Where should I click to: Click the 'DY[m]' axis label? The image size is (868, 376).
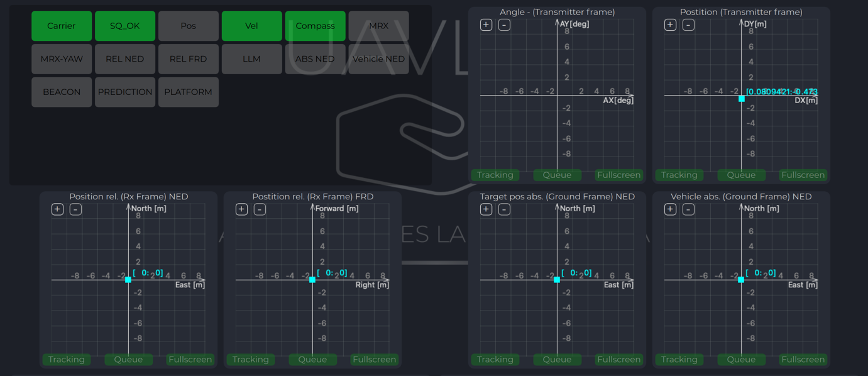point(755,24)
